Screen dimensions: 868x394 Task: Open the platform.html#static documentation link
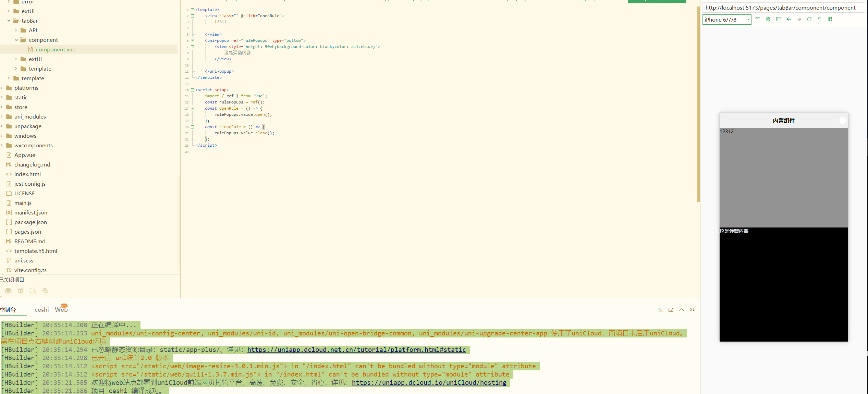[x=356, y=350]
